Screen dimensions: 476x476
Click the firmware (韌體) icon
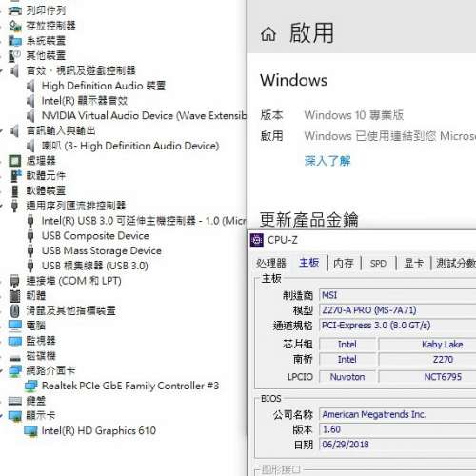pos(14,296)
